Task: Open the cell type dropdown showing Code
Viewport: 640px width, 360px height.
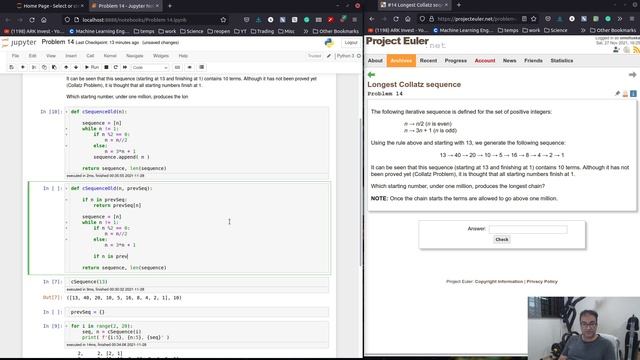Action: [x=150, y=67]
